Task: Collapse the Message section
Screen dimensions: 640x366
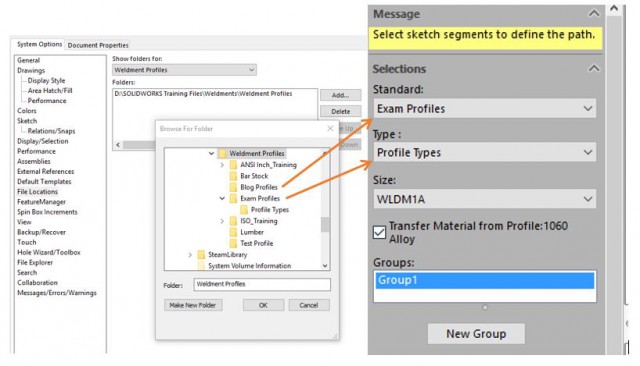Action: pos(594,13)
